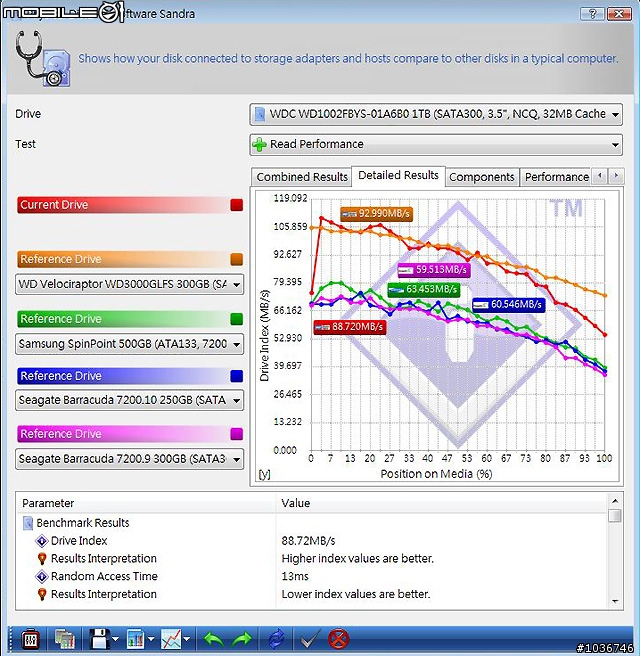Viewport: 640px width, 656px height.
Task: Click the results list scroll down arrow
Action: tap(615, 601)
